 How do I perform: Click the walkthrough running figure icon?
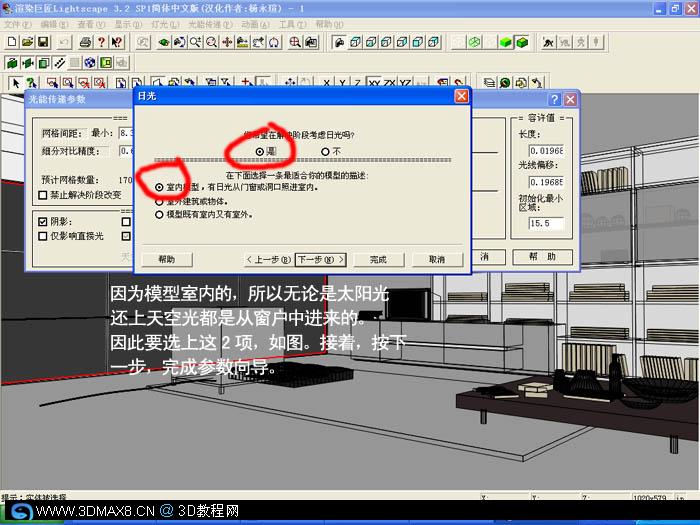click(x=549, y=42)
